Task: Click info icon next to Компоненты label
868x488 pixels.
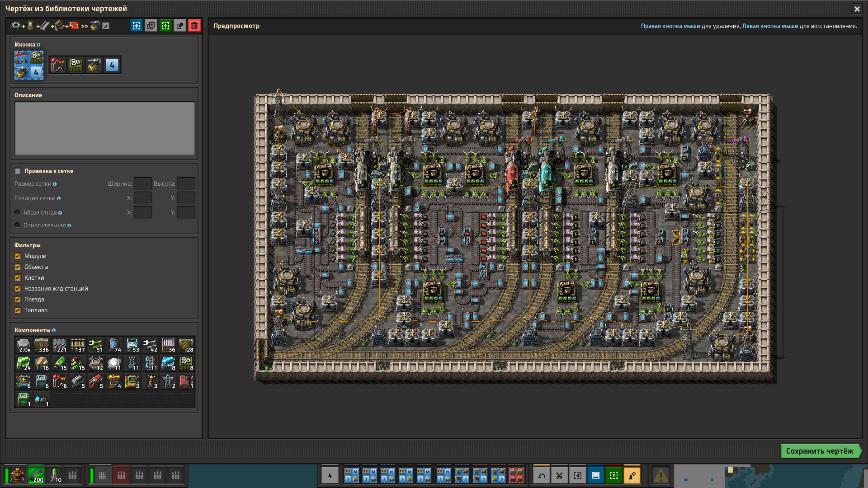Action: tap(54, 330)
